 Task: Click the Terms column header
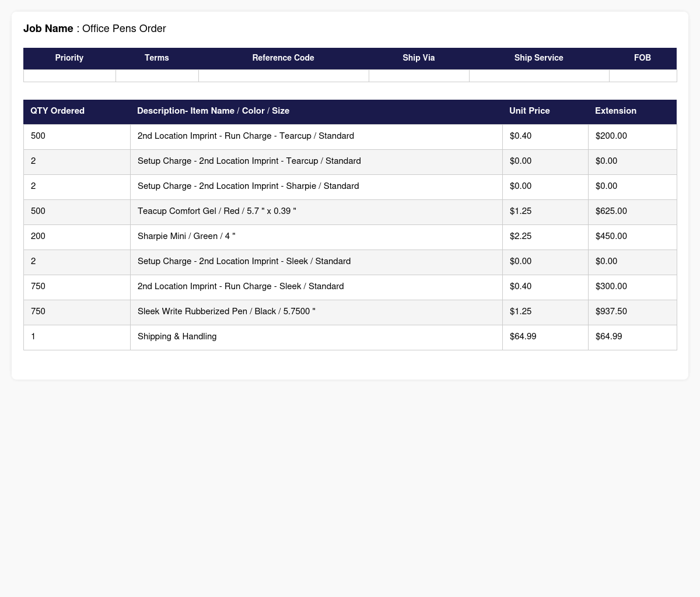[x=157, y=58]
